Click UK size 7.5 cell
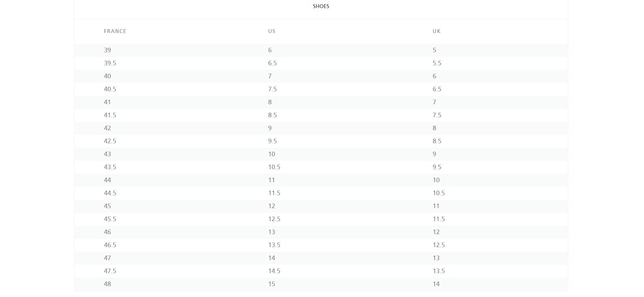 pyautogui.click(x=437, y=115)
